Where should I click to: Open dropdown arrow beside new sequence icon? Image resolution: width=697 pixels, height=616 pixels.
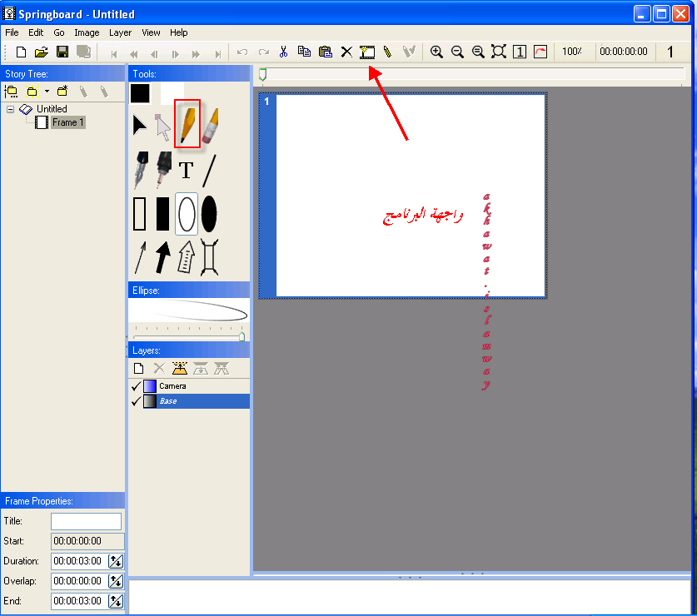[x=47, y=92]
